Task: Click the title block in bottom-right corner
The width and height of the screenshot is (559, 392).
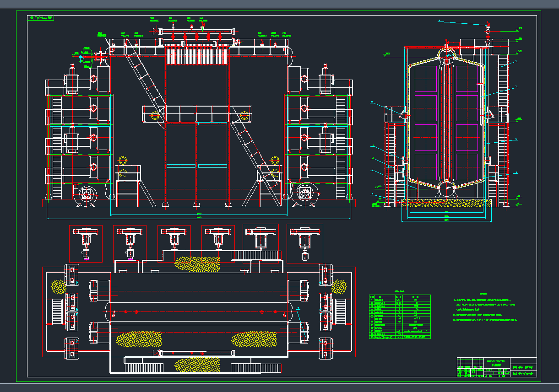Action: 497,367
